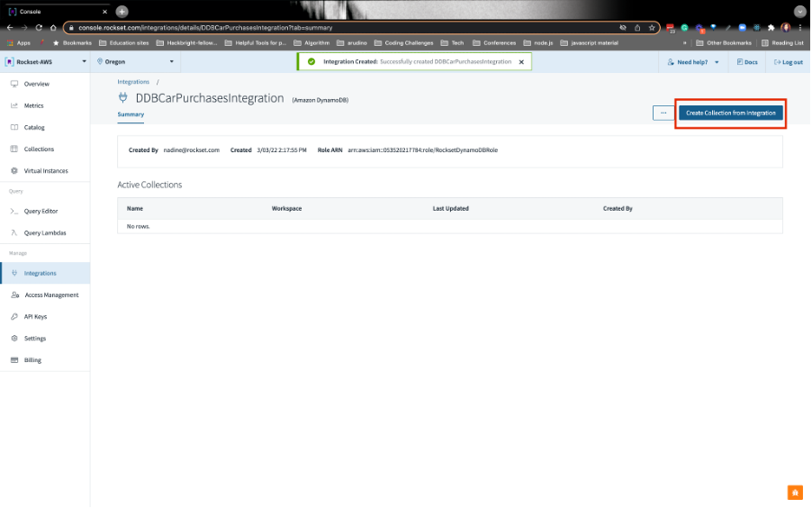Open the Education sites bookmark folder
This screenshot has width=812, height=508.
(x=123, y=43)
